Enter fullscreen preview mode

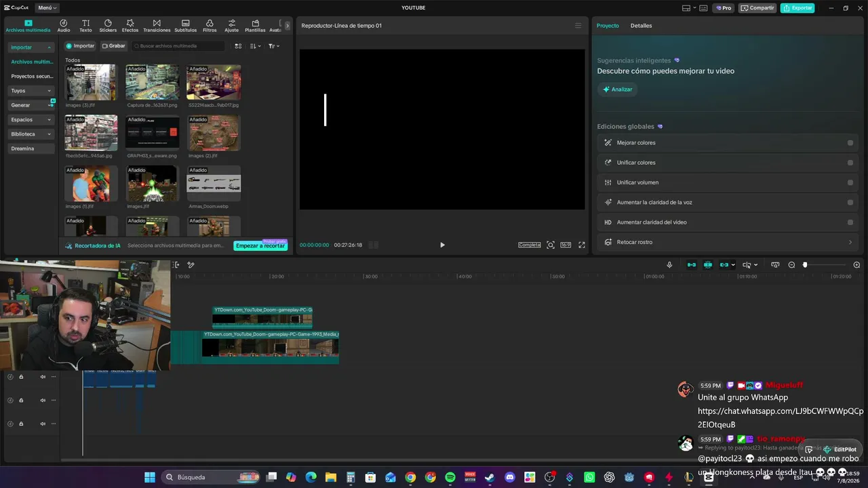point(581,245)
